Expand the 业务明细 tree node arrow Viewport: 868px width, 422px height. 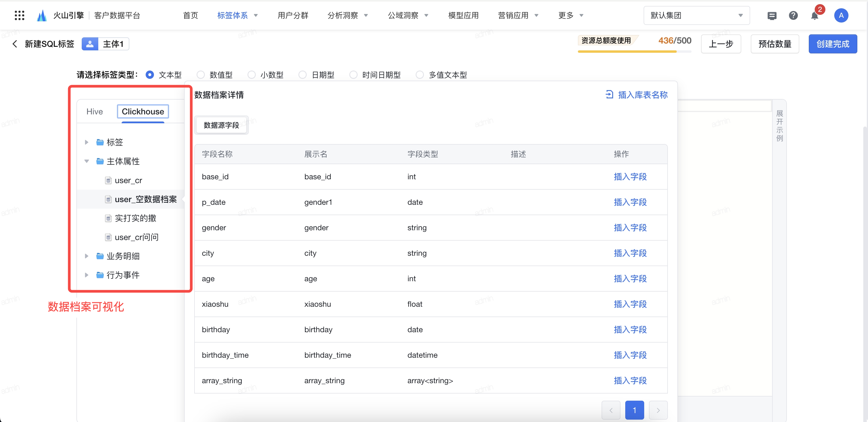87,256
